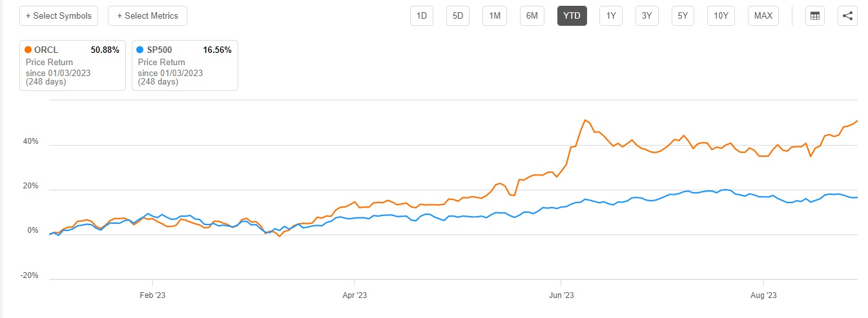Click the ORCL price return card

point(72,66)
